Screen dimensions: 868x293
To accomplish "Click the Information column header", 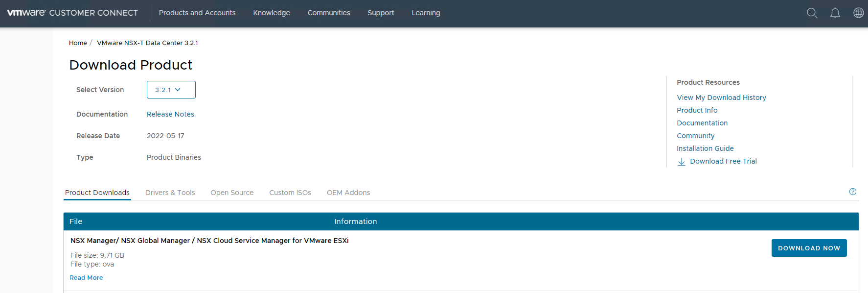I will (x=356, y=221).
